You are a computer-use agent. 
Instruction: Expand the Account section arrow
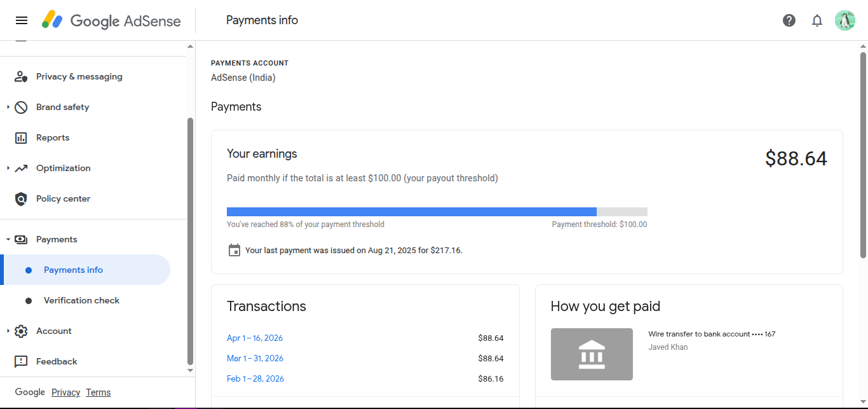[x=8, y=331]
